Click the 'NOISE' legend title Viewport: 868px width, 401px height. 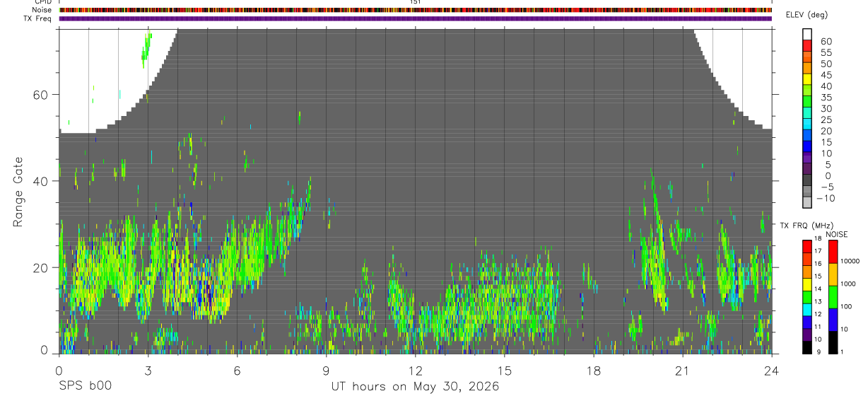(x=836, y=234)
